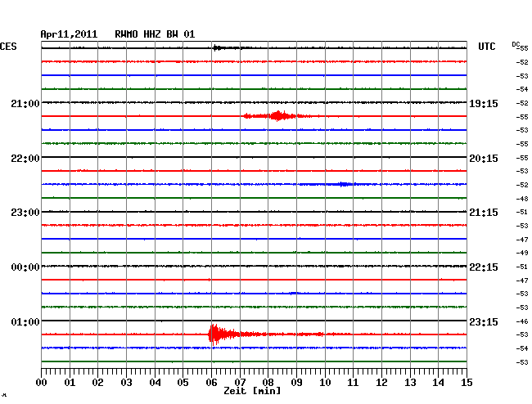
Task: Select the "23:00" local time label
Action: click(25, 213)
